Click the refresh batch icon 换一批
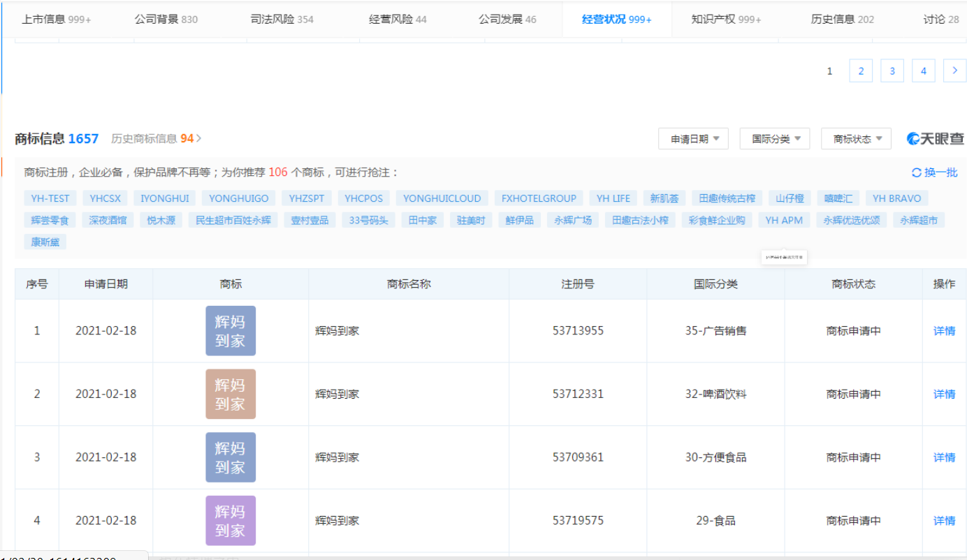 pos(917,172)
